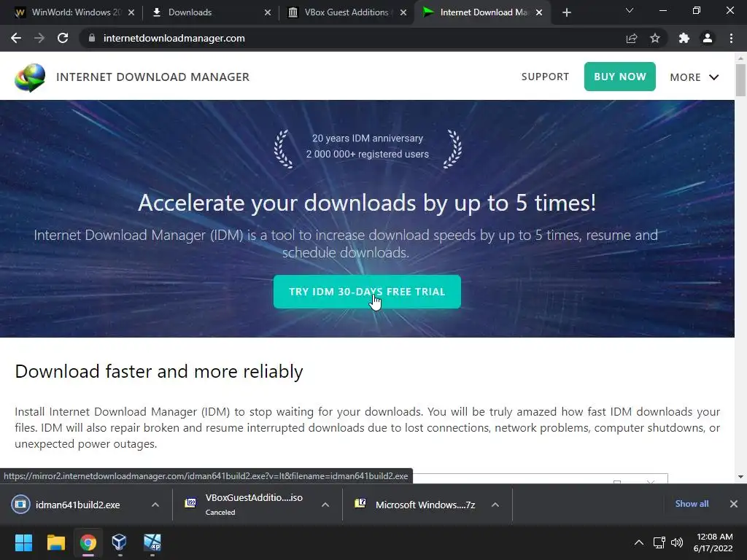Open Chrome three-dot menu
The height and width of the screenshot is (560, 747).
coord(731,38)
